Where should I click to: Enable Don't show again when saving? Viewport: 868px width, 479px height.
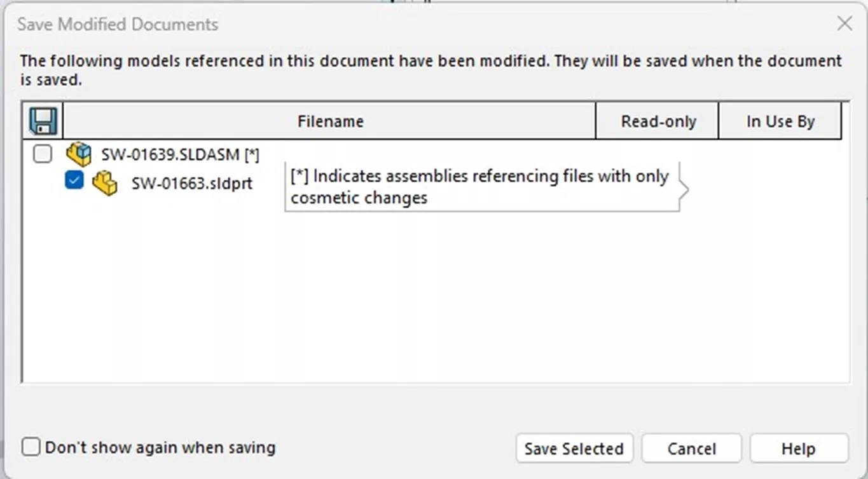31,447
